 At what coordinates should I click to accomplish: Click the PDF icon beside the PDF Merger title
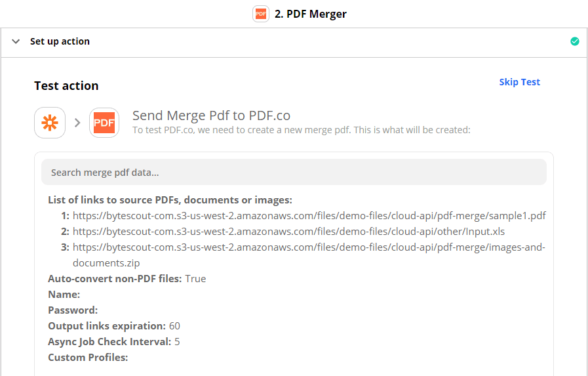point(261,14)
